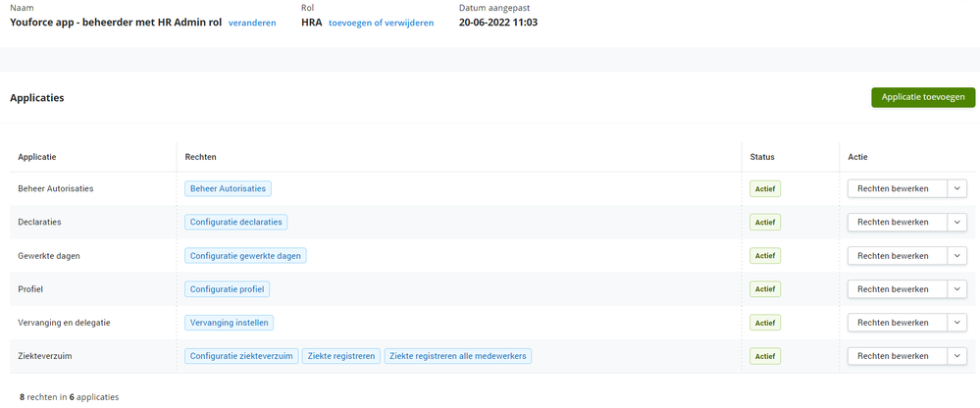Expand action chevron in Ziekteverzuim row
The width and height of the screenshot is (980, 408).
957,356
